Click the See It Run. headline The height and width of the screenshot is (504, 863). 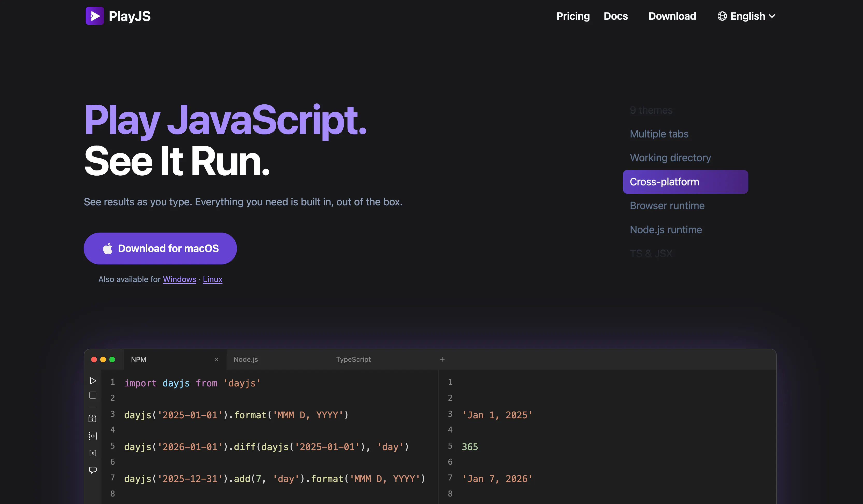click(x=177, y=161)
